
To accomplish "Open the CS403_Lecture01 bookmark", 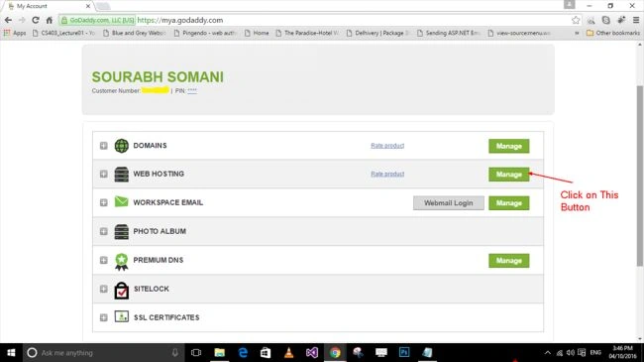I will tap(63, 33).
